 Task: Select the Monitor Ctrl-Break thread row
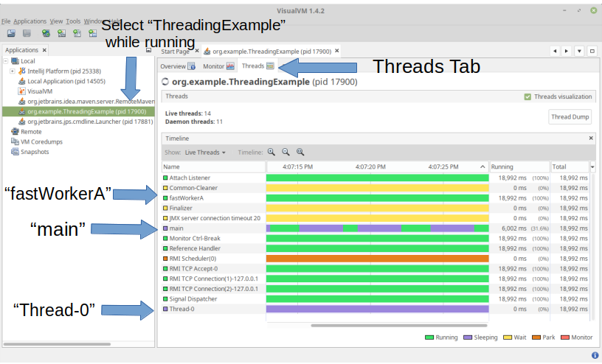[376, 239]
